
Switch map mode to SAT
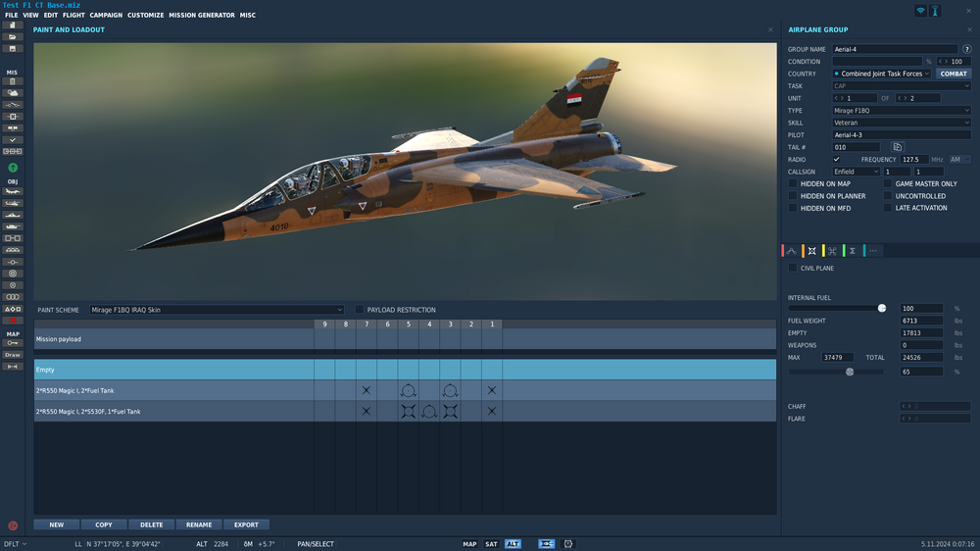pyautogui.click(x=491, y=544)
